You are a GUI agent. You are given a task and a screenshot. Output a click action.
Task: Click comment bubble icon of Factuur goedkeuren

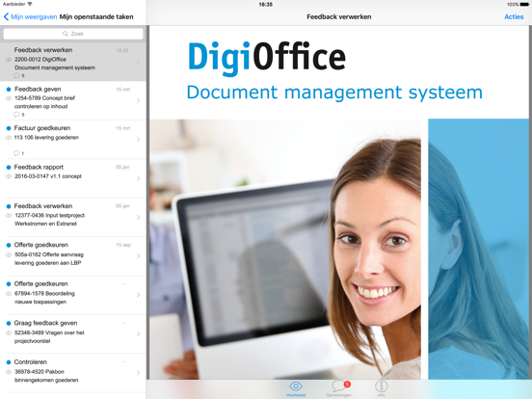coord(16,153)
